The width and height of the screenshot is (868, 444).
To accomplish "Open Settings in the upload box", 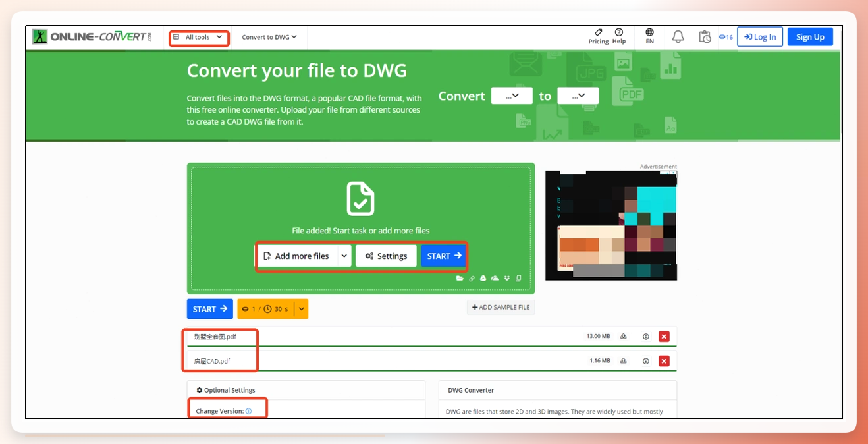I will [x=387, y=256].
